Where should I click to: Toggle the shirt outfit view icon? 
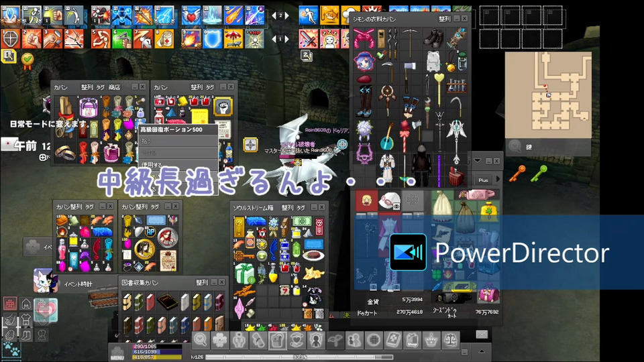(x=26, y=320)
